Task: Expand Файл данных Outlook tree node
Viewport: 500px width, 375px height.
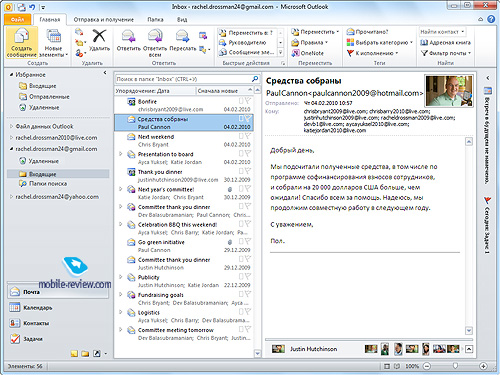Action: point(11,126)
